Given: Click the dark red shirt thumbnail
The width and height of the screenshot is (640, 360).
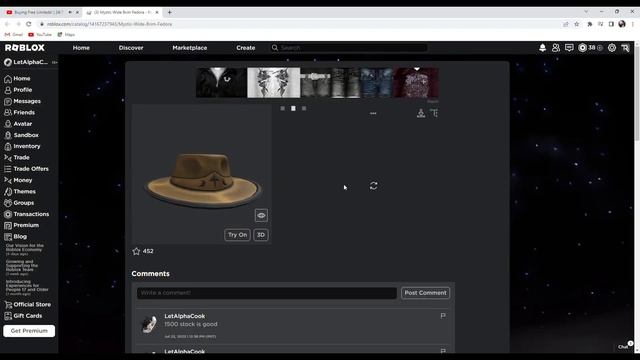Looking at the screenshot, I should coord(416,83).
